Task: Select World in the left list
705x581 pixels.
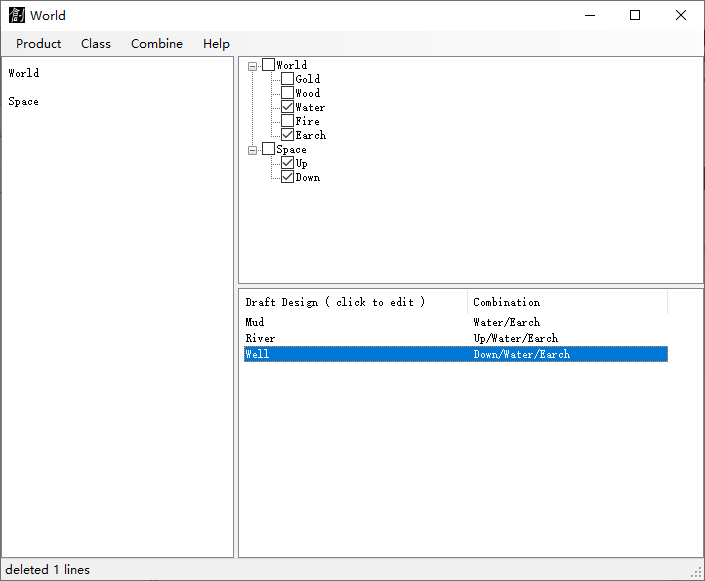Action: click(x=24, y=73)
